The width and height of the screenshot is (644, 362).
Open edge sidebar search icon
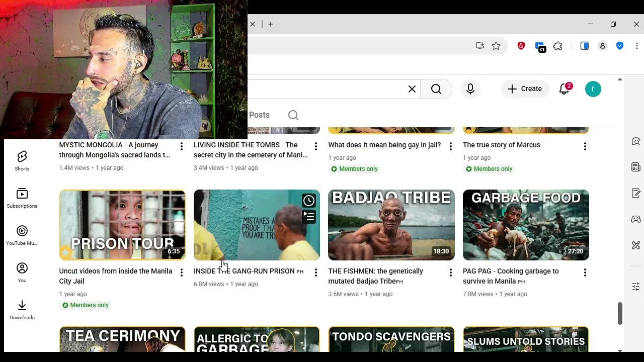tap(636, 141)
